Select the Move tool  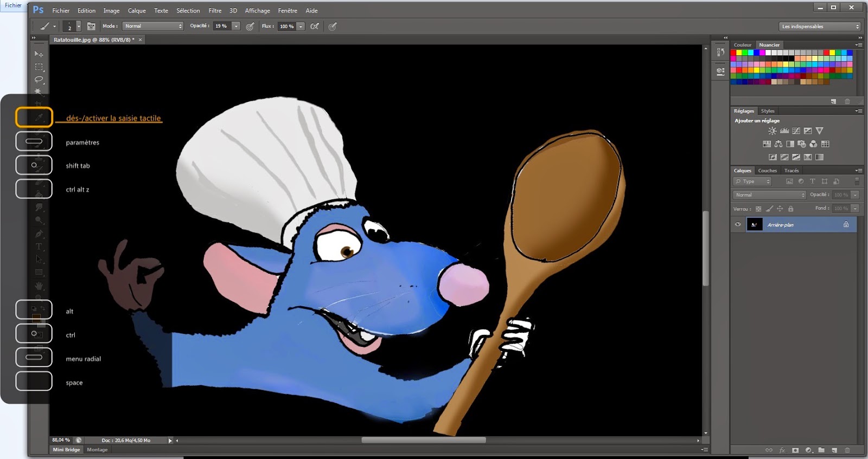point(39,54)
